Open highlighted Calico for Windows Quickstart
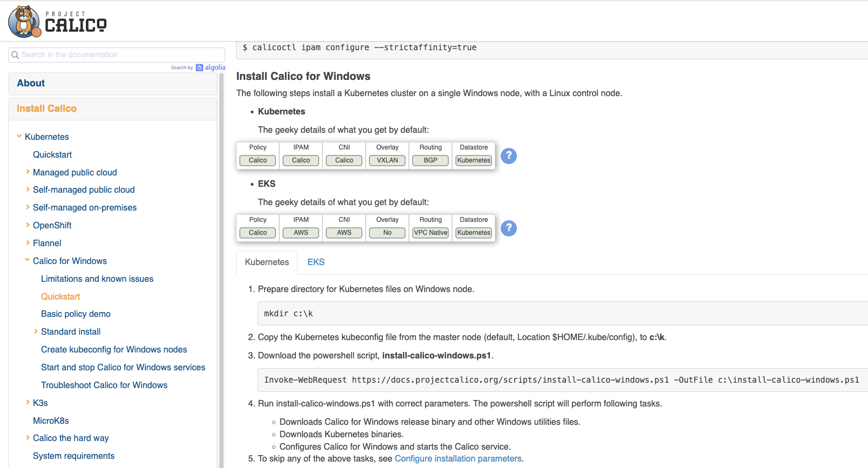The image size is (868, 468). tap(60, 296)
